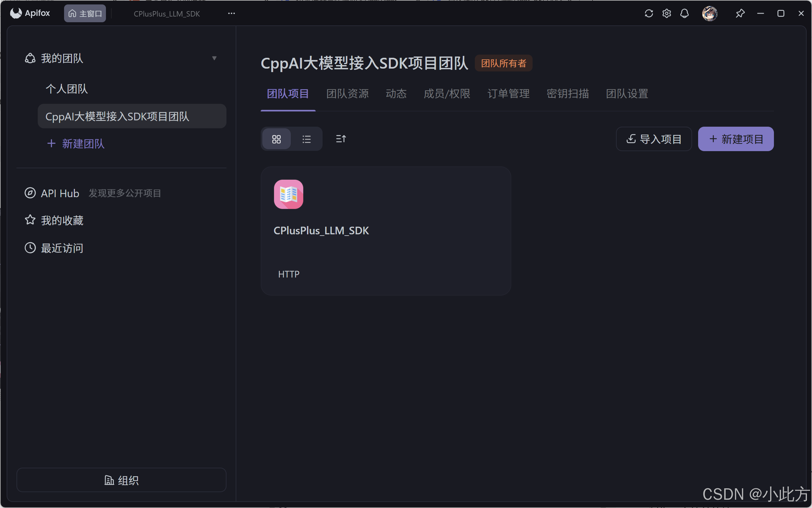This screenshot has width=812, height=508.
Task: Click the pink project book icon
Action: click(289, 194)
